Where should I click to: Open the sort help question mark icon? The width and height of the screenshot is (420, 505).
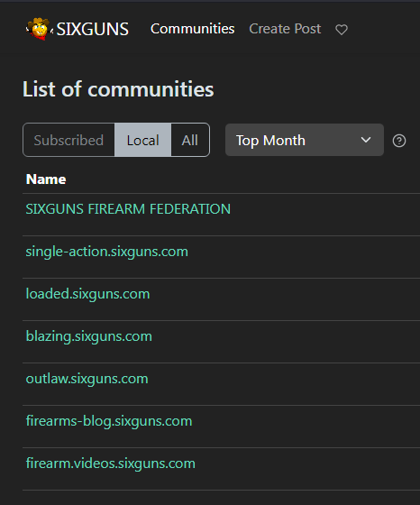pyautogui.click(x=399, y=141)
